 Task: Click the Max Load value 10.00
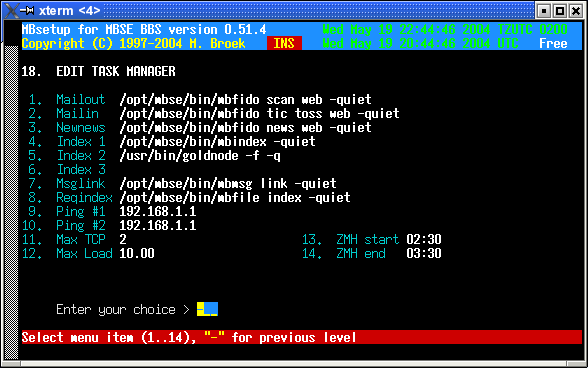click(x=137, y=253)
